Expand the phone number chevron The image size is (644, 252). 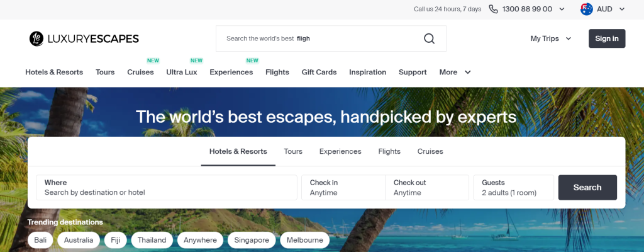562,9
